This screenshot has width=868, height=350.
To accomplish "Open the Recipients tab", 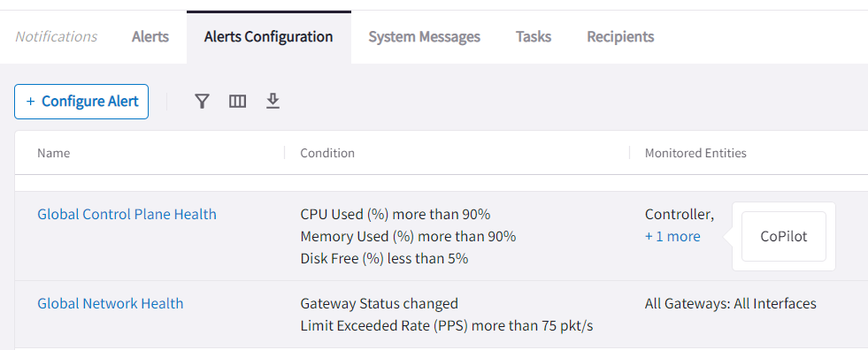I will [x=620, y=37].
